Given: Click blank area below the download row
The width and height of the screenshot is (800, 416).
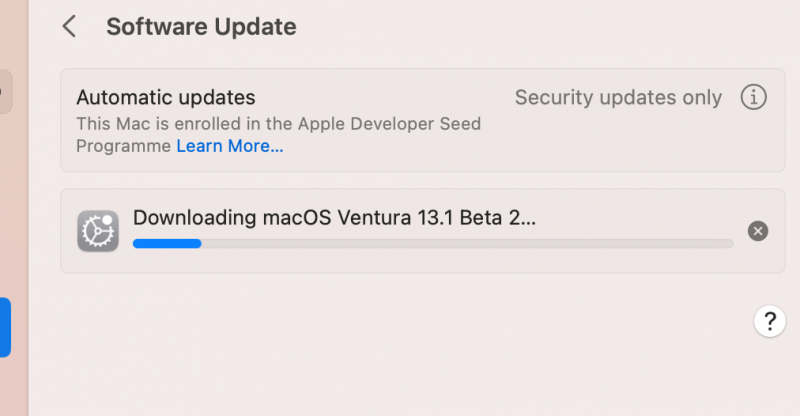Looking at the screenshot, I should click(400, 340).
